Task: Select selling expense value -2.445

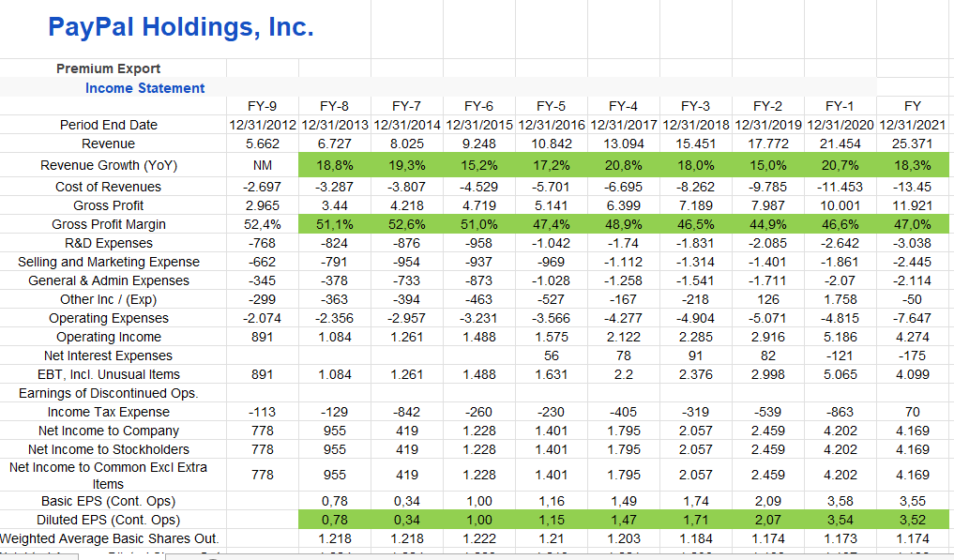Action: click(x=913, y=263)
